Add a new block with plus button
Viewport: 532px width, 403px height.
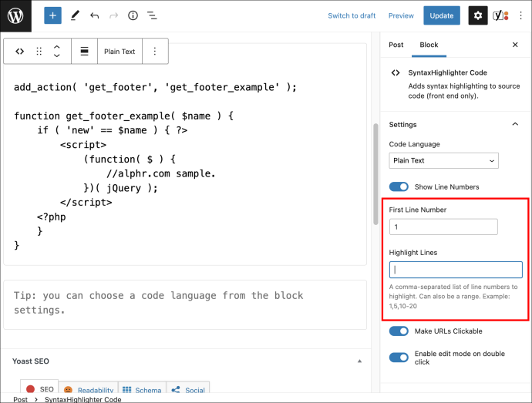point(52,15)
